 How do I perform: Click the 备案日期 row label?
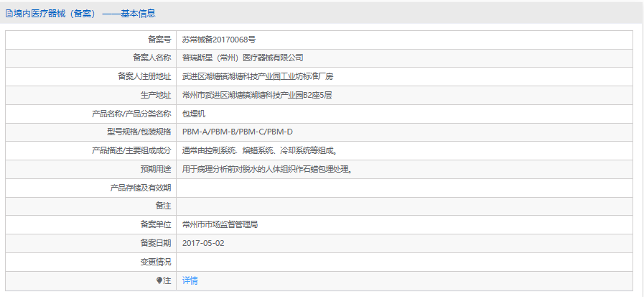pos(156,243)
